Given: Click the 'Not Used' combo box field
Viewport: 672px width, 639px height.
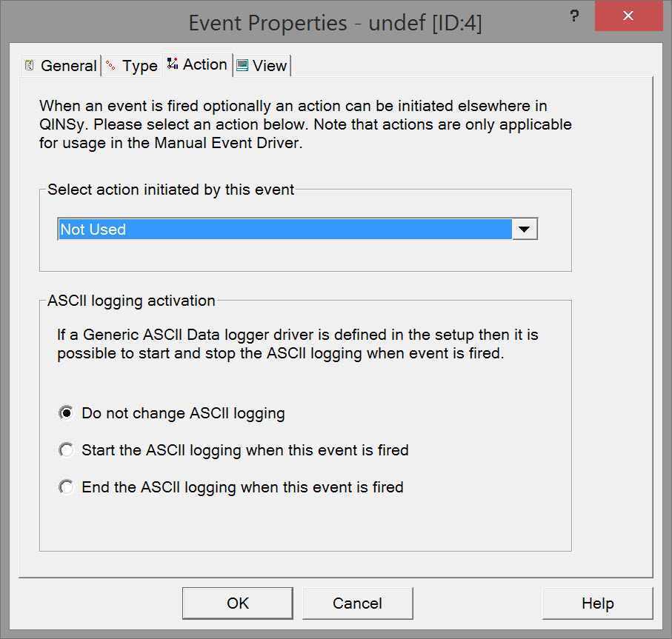Looking at the screenshot, I should tap(285, 230).
